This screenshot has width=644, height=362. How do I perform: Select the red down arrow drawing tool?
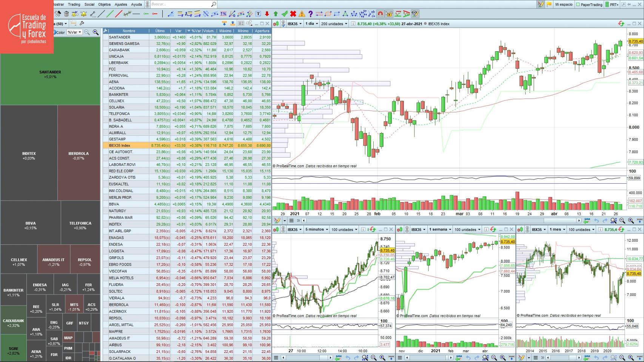(267, 14)
